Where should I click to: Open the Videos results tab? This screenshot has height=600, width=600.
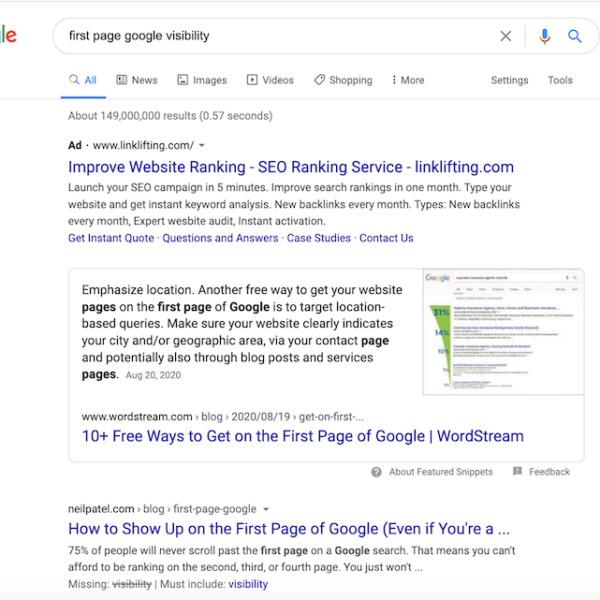[x=270, y=80]
